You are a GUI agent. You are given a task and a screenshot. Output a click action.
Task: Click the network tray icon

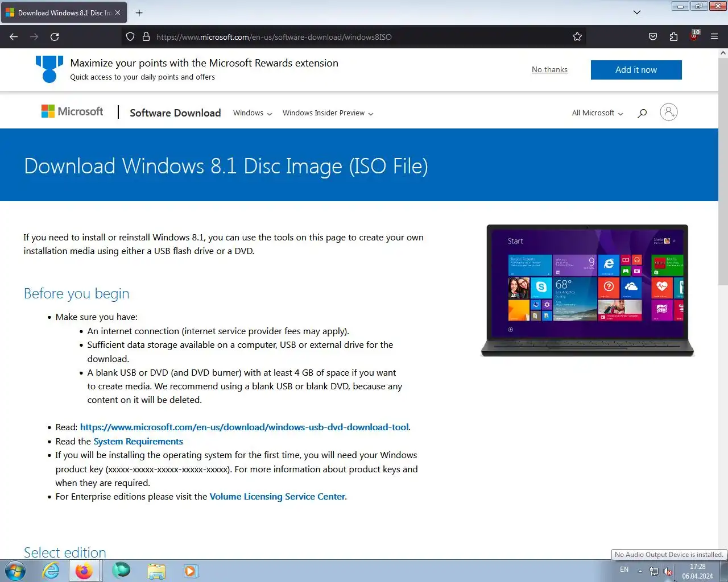tap(654, 571)
